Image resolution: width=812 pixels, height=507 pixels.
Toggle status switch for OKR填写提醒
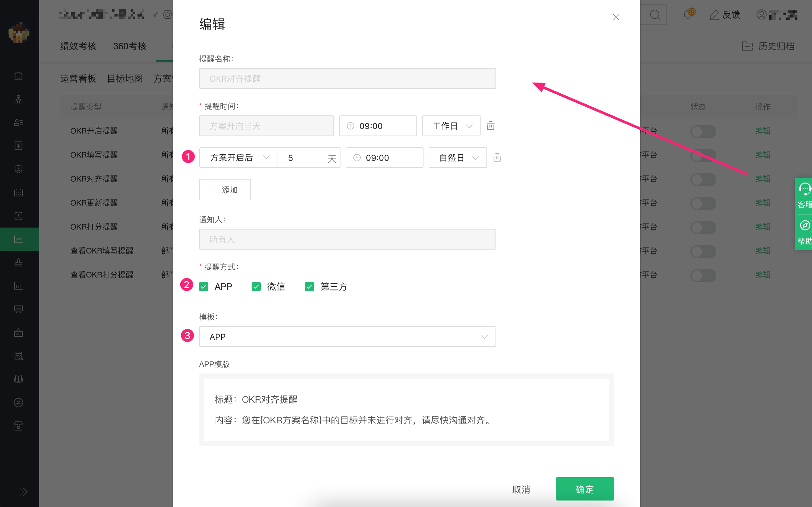(x=703, y=155)
